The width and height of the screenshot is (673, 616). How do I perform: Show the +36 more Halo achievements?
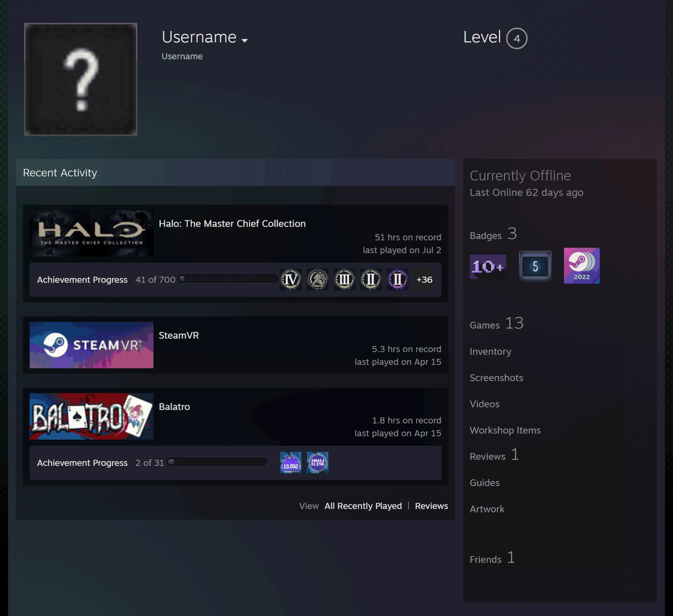pos(424,279)
